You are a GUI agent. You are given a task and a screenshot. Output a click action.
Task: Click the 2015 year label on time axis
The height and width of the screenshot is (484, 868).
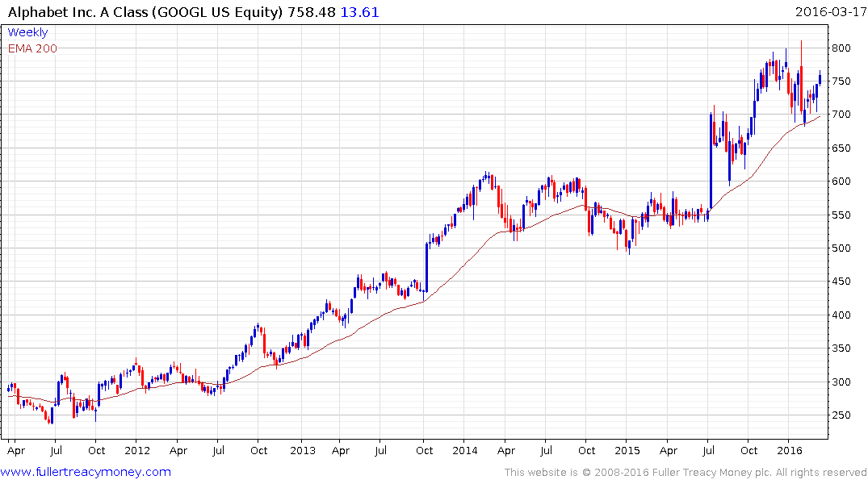[627, 451]
